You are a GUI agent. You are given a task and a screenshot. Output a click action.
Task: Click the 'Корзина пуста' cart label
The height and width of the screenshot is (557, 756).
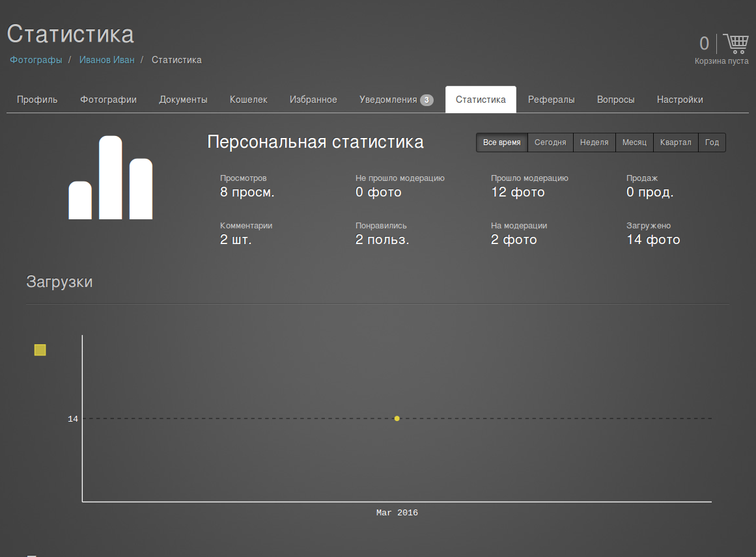point(721,61)
